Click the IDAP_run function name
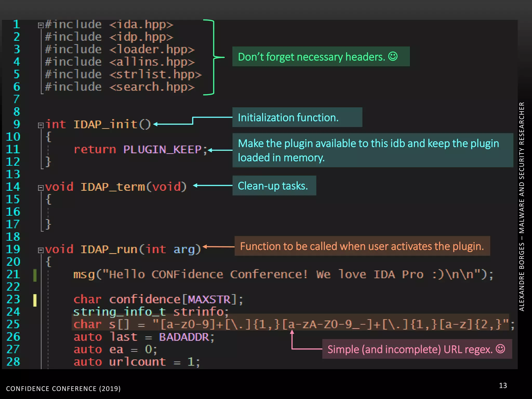The image size is (532, 399). 109,249
